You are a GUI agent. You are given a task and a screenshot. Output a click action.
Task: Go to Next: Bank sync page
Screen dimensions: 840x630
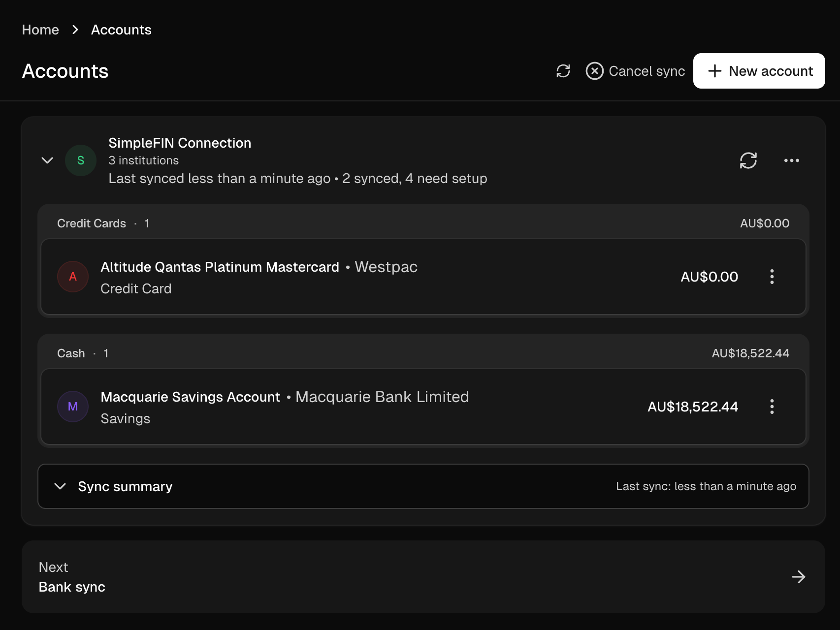coord(423,577)
